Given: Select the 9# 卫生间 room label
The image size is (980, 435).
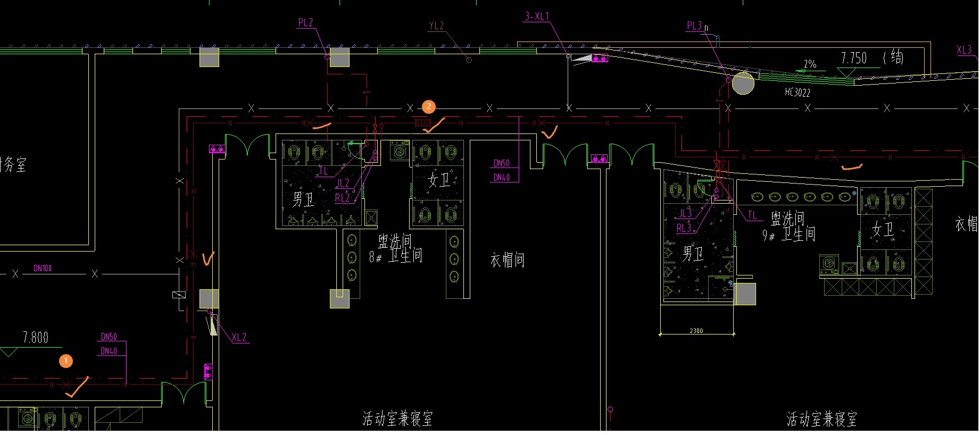Looking at the screenshot, I should pos(789,234).
